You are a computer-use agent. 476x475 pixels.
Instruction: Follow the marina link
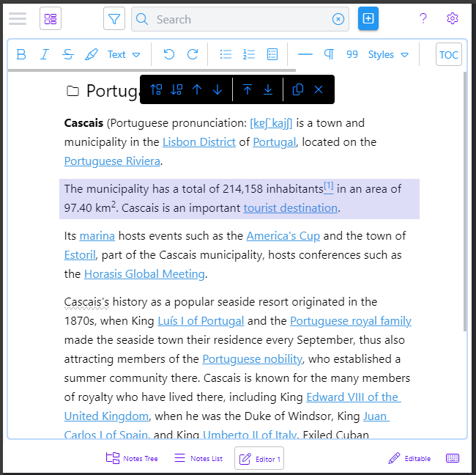coord(97,236)
